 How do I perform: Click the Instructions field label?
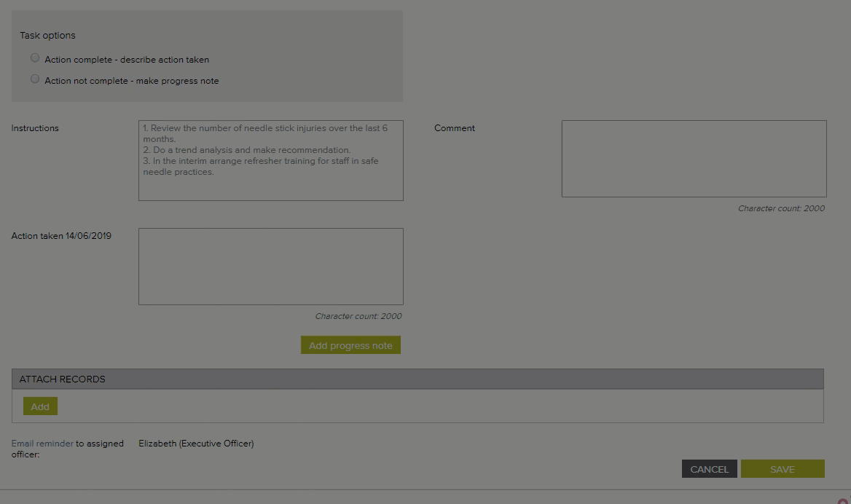(x=35, y=128)
